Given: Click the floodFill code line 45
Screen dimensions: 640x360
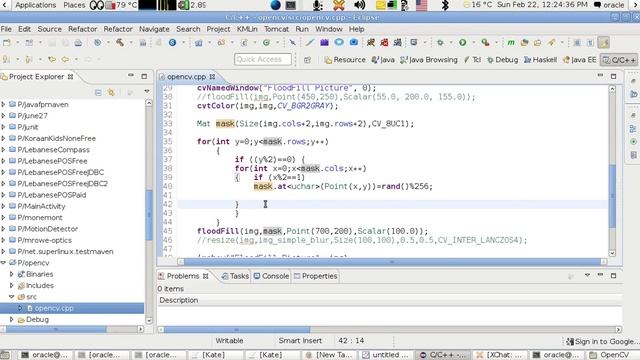Looking at the screenshot, I should tap(312, 231).
